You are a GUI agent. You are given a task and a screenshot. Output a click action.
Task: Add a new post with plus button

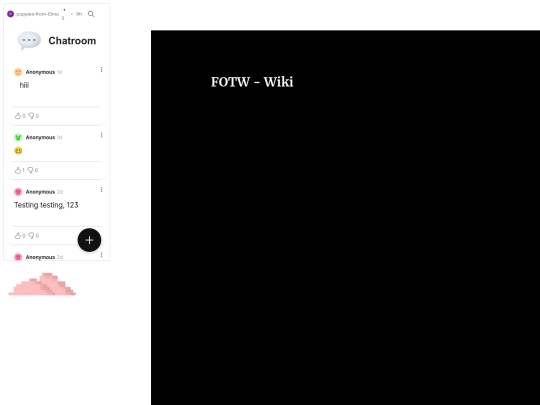[x=89, y=240]
